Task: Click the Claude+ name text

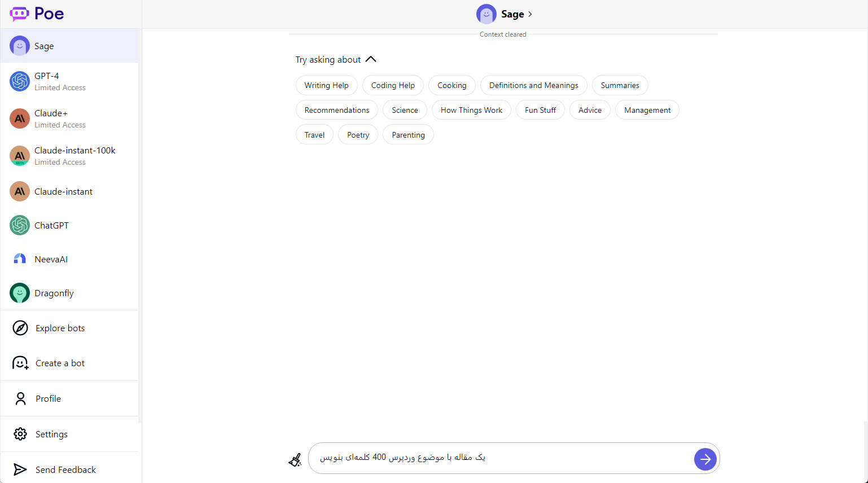Action: coord(51,113)
